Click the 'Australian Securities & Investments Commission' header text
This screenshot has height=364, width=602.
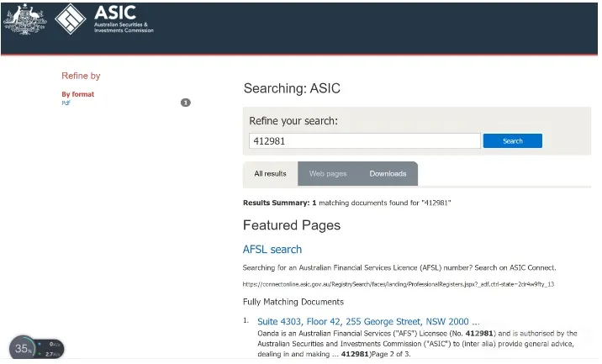pyautogui.click(x=124, y=27)
